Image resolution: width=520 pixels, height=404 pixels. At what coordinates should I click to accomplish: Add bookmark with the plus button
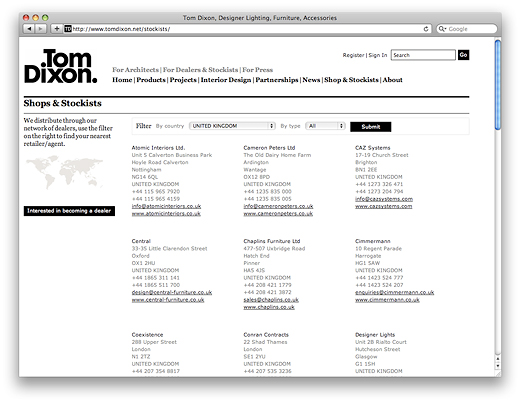(57, 29)
